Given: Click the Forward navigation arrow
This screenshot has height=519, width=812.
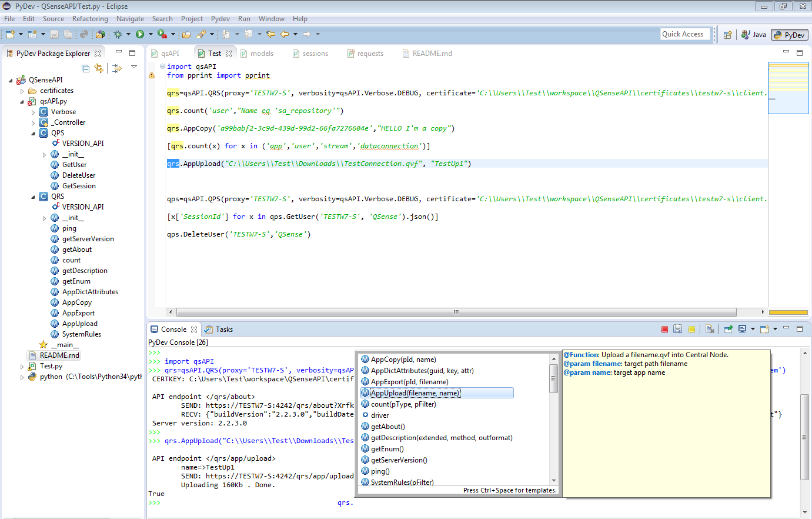Looking at the screenshot, I should 306,34.
